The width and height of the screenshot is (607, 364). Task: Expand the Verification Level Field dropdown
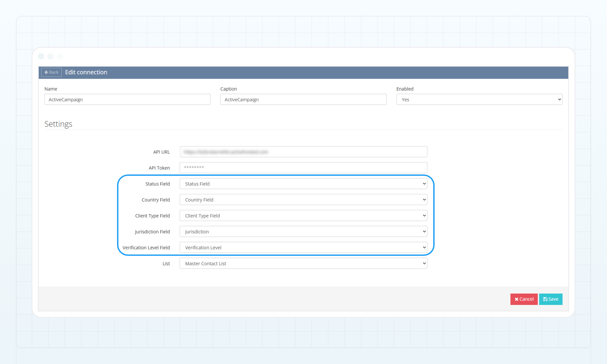[303, 248]
